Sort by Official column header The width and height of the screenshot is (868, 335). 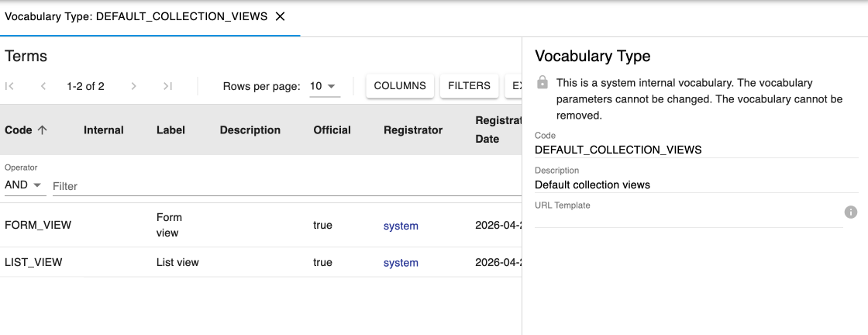[x=332, y=130]
